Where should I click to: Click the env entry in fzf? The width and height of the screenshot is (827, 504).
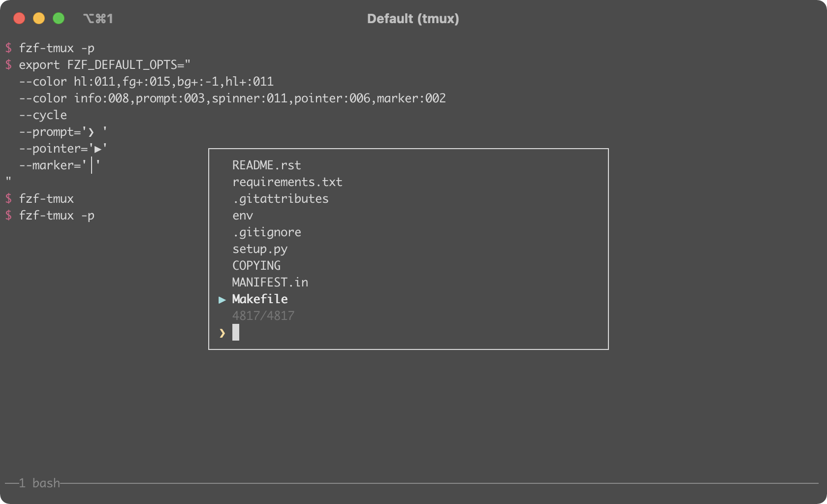pyautogui.click(x=243, y=215)
